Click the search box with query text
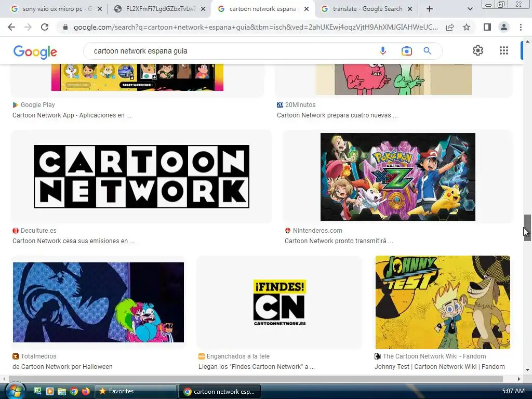The image size is (532, 399). point(231,51)
